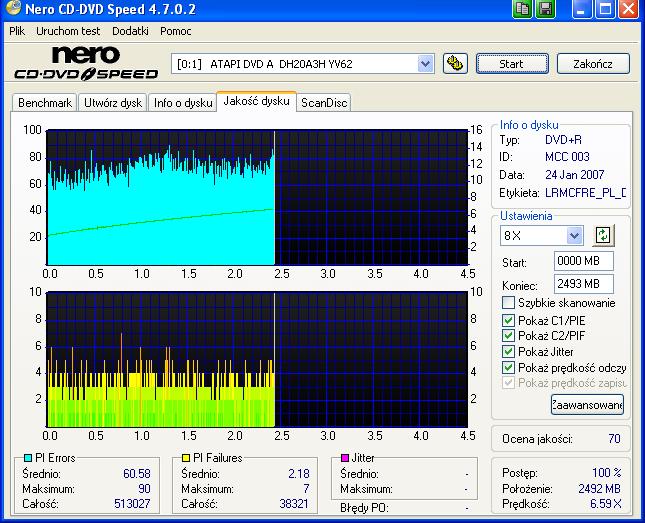Image resolution: width=645 pixels, height=523 pixels.
Task: Uncheck Pokaż C1/PIE checkbox
Action: point(508,320)
